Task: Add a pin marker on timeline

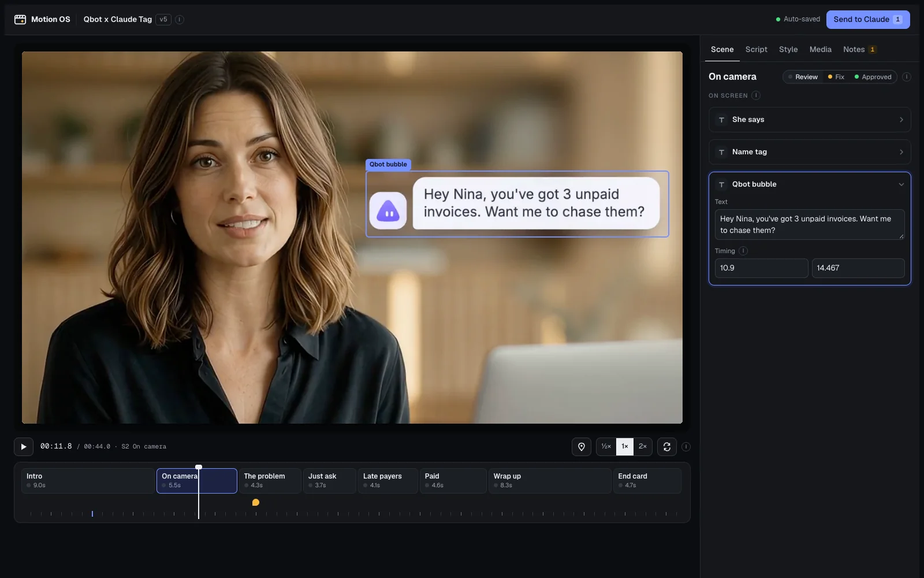Action: click(x=582, y=446)
